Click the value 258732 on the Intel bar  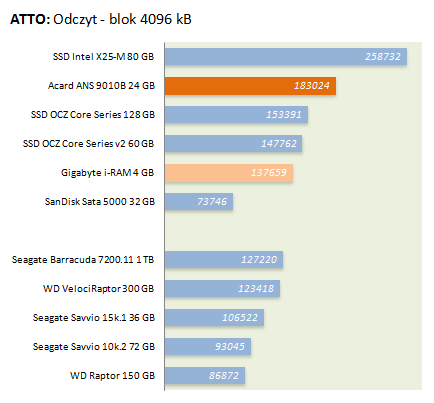click(x=383, y=57)
